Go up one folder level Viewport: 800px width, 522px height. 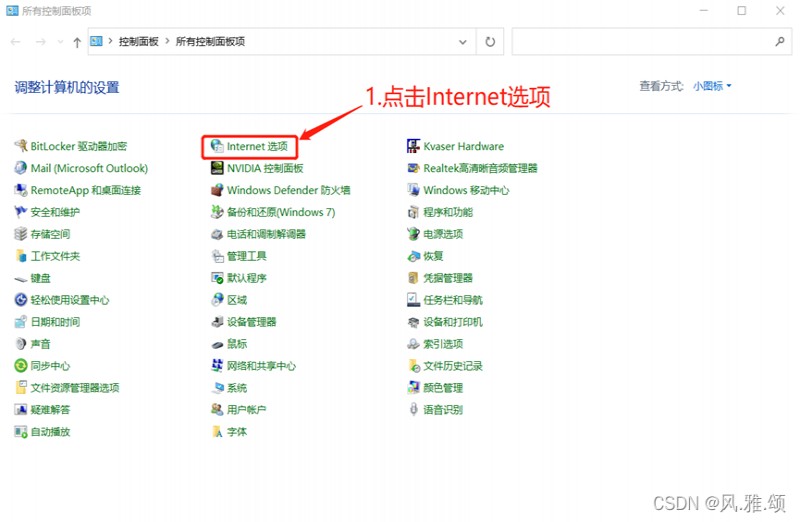[x=77, y=42]
